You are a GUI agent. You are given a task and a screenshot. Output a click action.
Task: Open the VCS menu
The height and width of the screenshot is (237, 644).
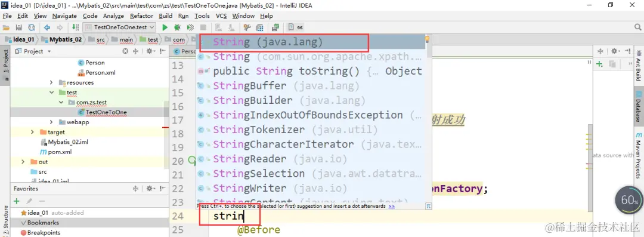click(x=221, y=16)
